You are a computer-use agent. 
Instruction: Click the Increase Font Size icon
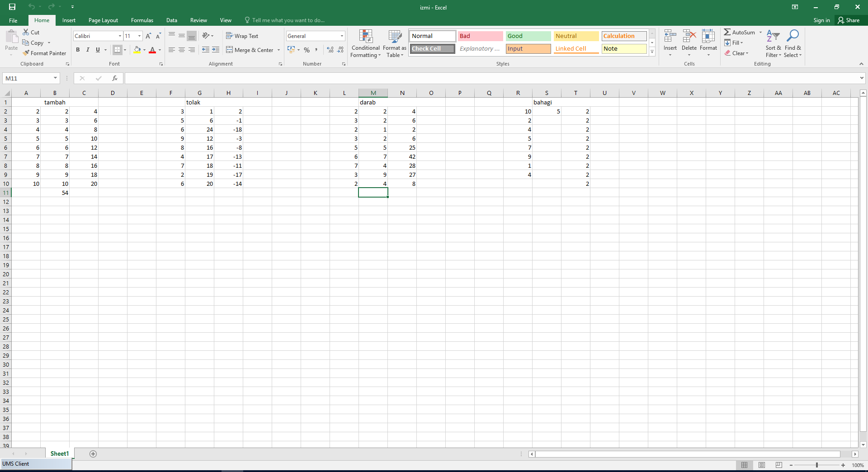point(148,36)
